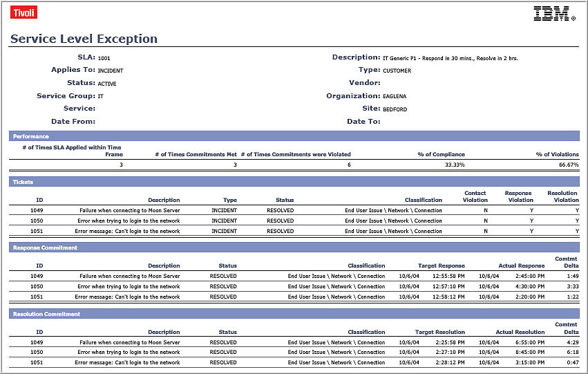Click the Target Resolution column header

coord(440,332)
